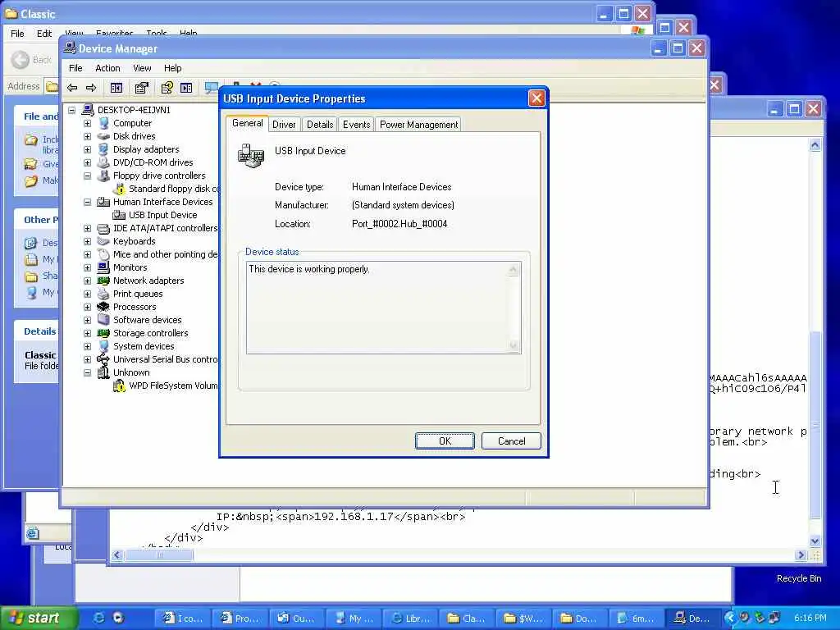Click the Universal Serial Bus controllers icon

[103, 359]
